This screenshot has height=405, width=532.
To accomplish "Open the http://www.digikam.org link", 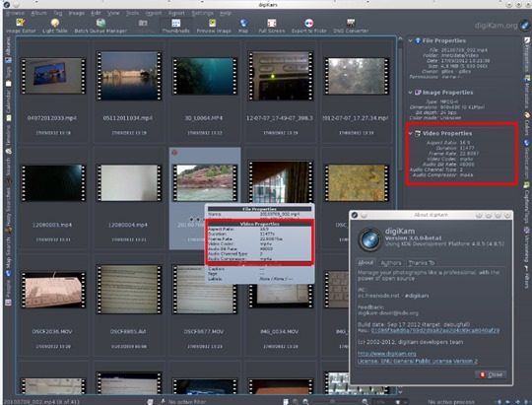I will [387, 354].
